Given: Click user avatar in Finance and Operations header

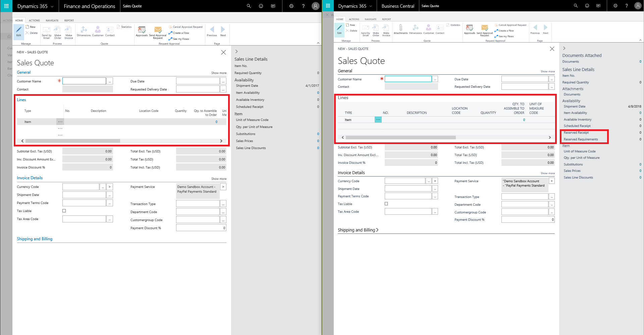Looking at the screenshot, I should (315, 6).
